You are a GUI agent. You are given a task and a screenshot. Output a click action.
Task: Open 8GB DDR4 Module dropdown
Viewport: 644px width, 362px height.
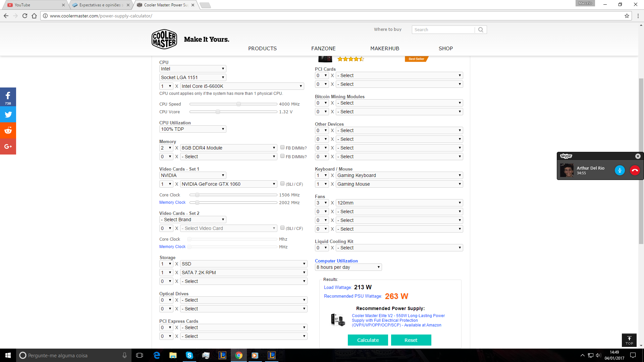coord(228,148)
